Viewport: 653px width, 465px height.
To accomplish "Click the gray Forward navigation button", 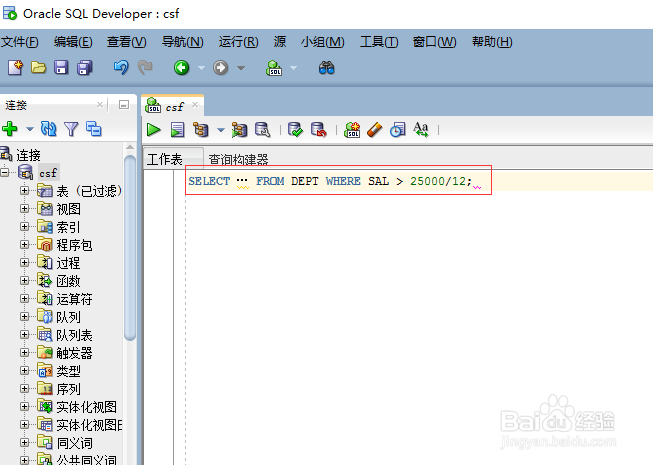I will coord(220,67).
